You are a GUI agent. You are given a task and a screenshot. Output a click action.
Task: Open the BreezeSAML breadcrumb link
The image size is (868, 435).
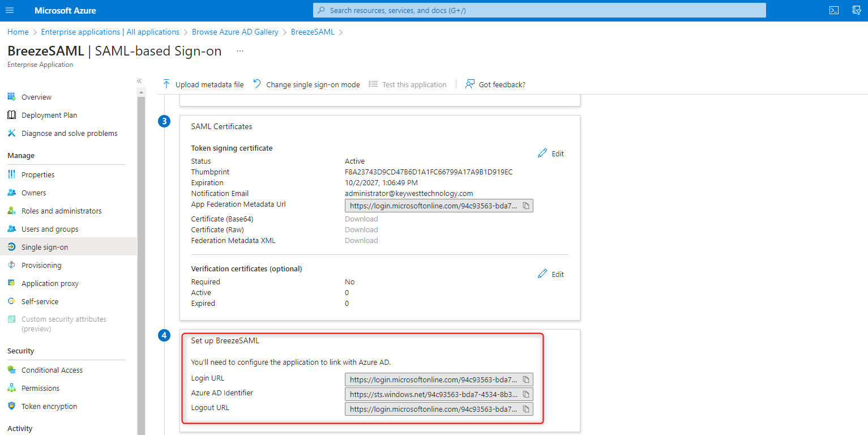tap(313, 32)
